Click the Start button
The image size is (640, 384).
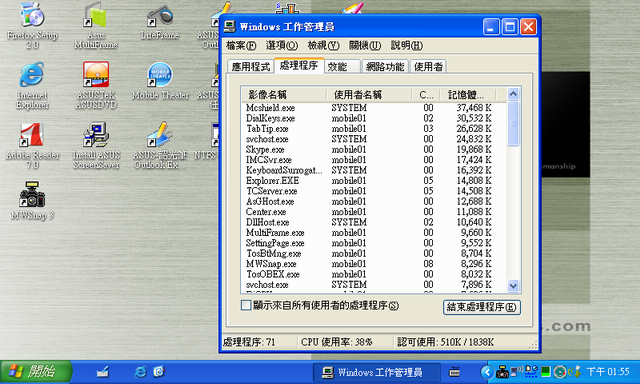click(x=36, y=372)
